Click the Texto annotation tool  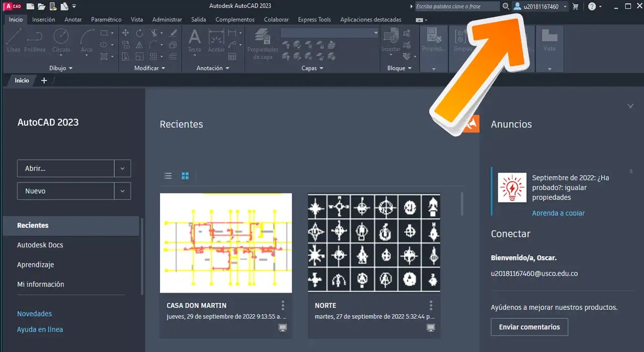tap(194, 40)
